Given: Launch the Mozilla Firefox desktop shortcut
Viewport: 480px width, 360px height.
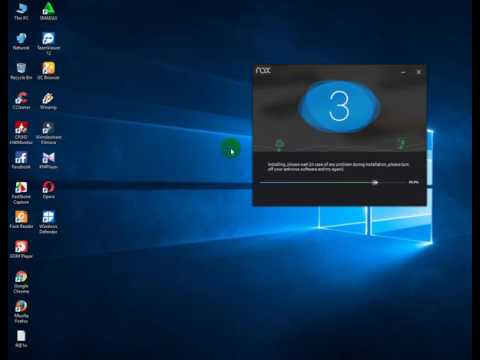Looking at the screenshot, I should (21, 312).
